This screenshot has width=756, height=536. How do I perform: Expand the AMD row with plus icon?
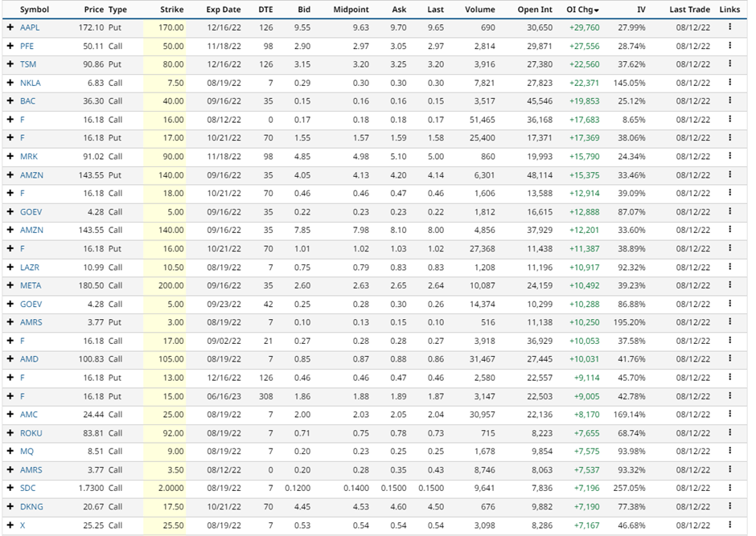10,359
